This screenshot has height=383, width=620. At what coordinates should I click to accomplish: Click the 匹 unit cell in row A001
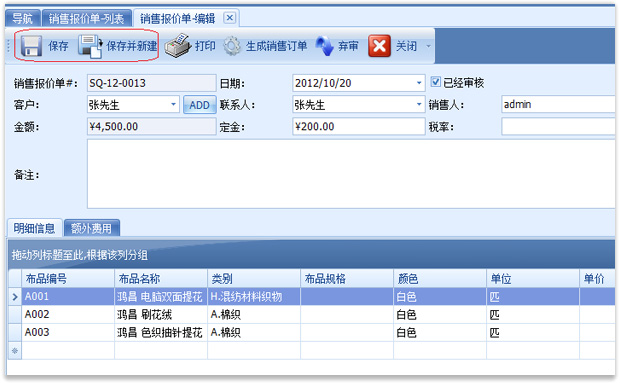coord(533,296)
